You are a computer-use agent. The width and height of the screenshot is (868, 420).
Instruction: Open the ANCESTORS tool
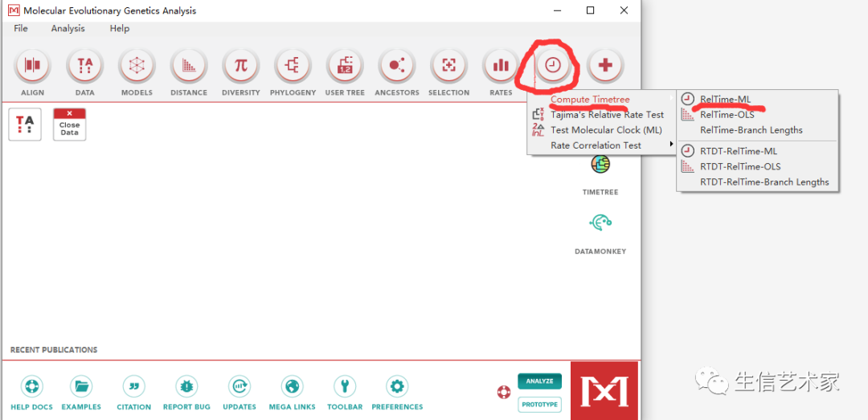(x=397, y=66)
